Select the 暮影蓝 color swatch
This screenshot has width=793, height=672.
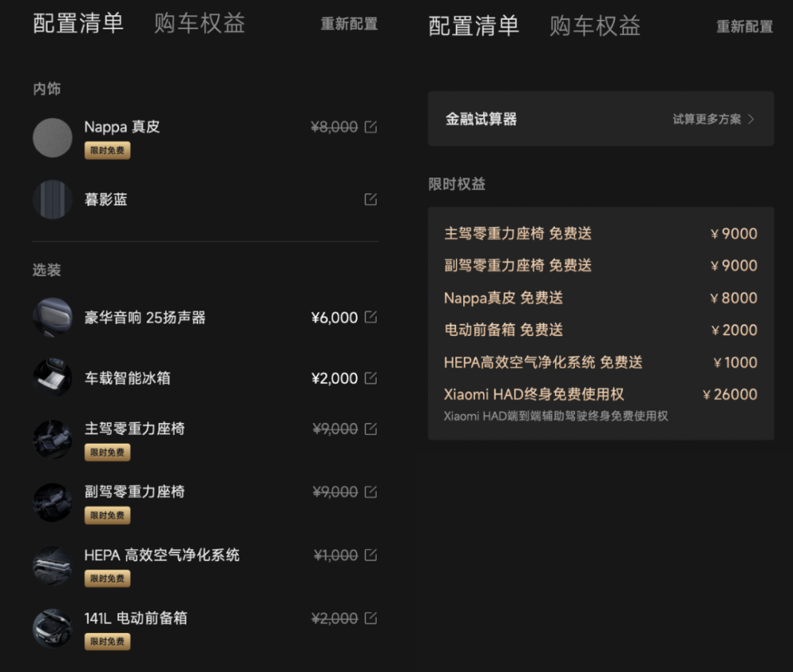point(52,200)
